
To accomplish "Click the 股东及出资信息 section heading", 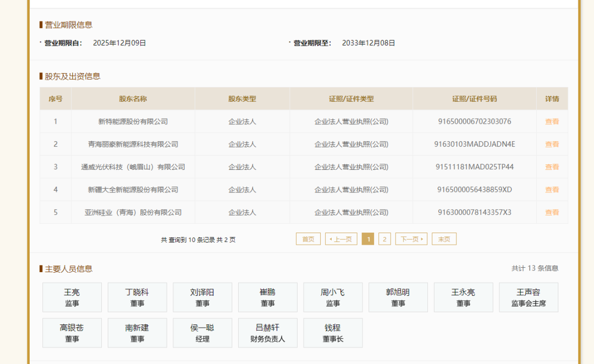I will coord(73,76).
